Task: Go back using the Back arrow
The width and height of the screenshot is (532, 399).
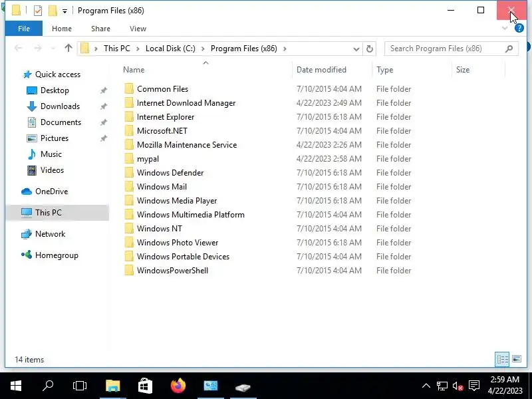Action: [19, 49]
